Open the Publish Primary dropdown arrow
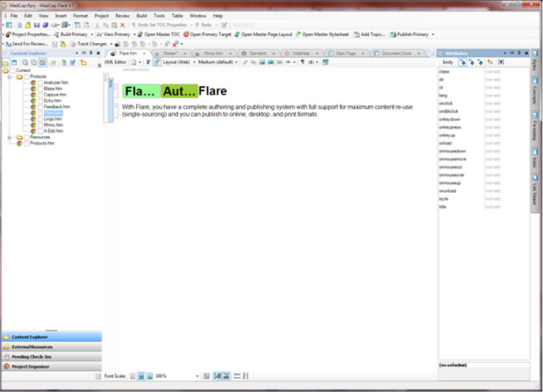 coord(432,34)
